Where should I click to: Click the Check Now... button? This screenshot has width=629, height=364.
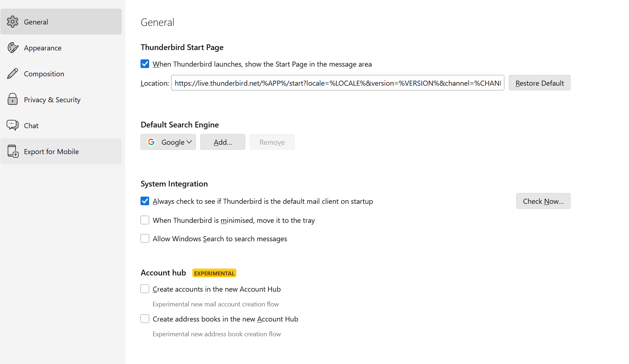pos(543,201)
